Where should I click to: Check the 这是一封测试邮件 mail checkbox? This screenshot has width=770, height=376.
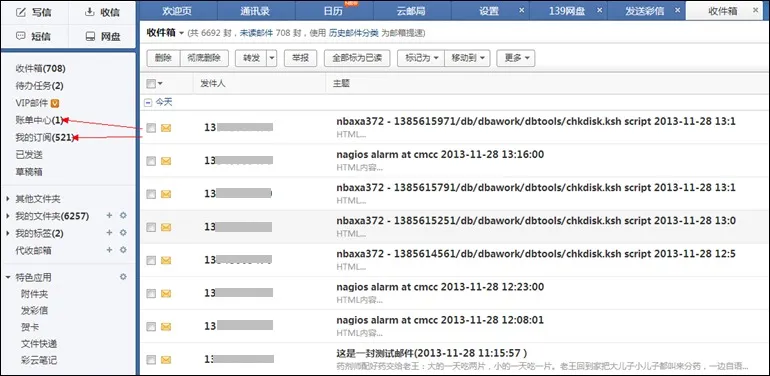point(151,360)
